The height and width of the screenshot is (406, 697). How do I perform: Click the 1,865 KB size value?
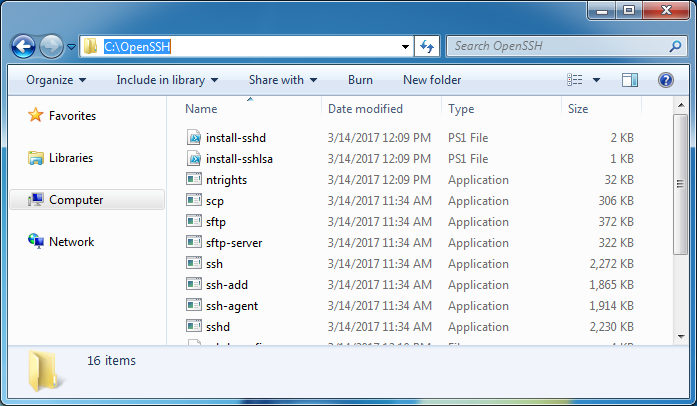coord(611,285)
